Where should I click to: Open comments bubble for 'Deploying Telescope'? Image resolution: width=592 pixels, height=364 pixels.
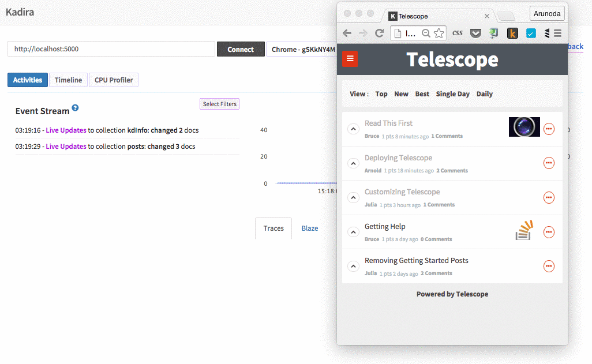pos(549,163)
